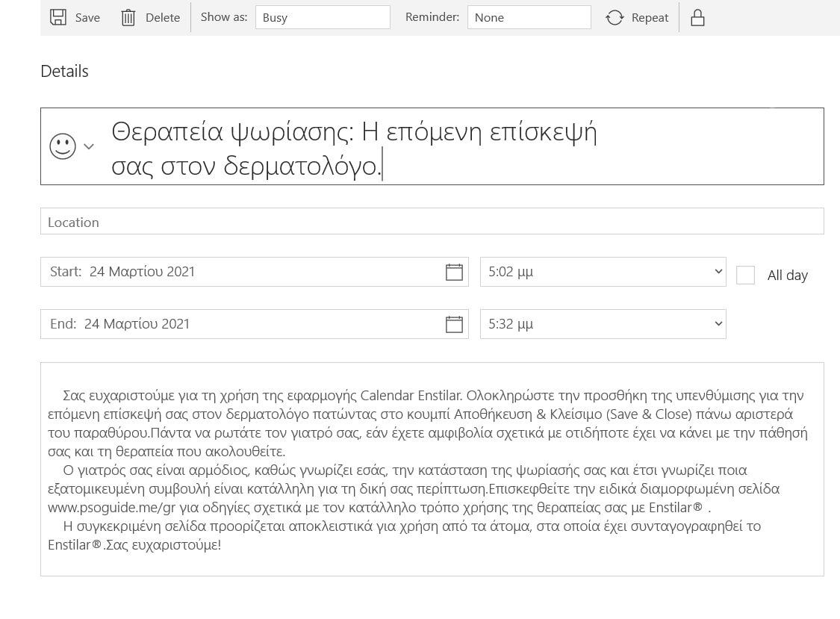This screenshot has width=840, height=619.
Task: Click the Save floppy disk icon
Action: (58, 17)
